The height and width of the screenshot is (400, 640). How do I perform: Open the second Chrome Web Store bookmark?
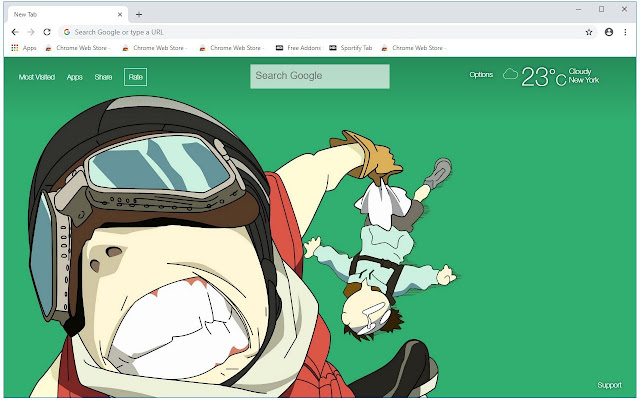pos(154,48)
